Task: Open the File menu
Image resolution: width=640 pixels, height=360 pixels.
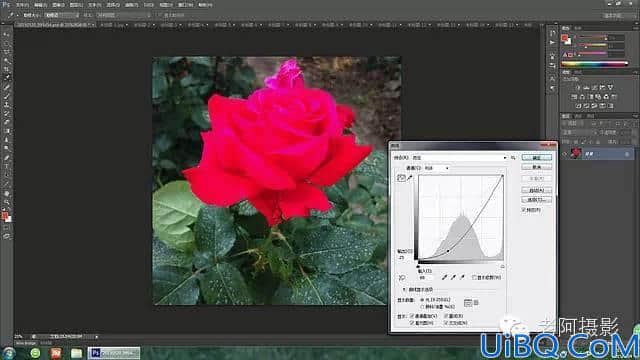Action: pos(22,5)
